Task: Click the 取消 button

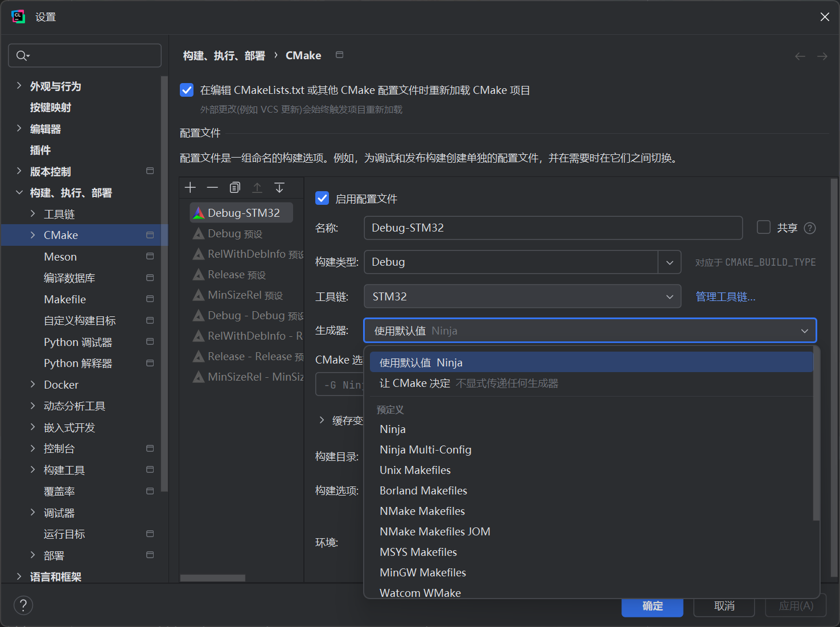Action: pyautogui.click(x=724, y=607)
